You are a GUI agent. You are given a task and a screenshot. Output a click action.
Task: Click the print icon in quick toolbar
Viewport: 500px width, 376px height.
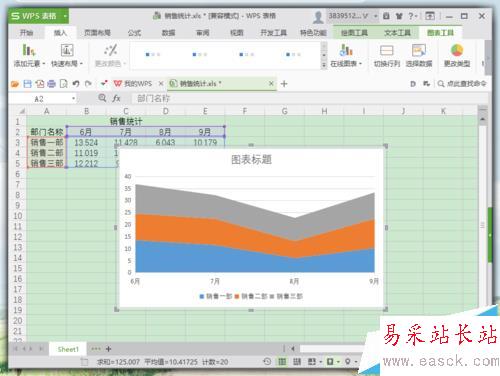[51, 84]
